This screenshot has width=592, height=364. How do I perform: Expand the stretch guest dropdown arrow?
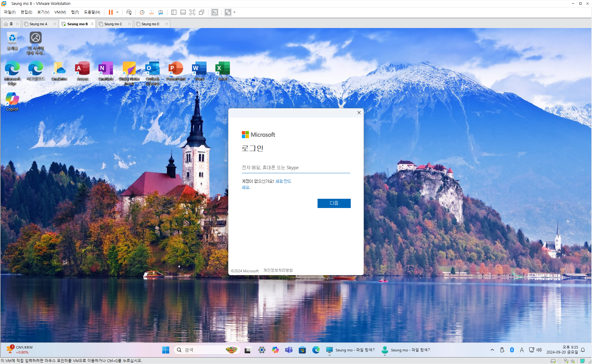coord(234,12)
